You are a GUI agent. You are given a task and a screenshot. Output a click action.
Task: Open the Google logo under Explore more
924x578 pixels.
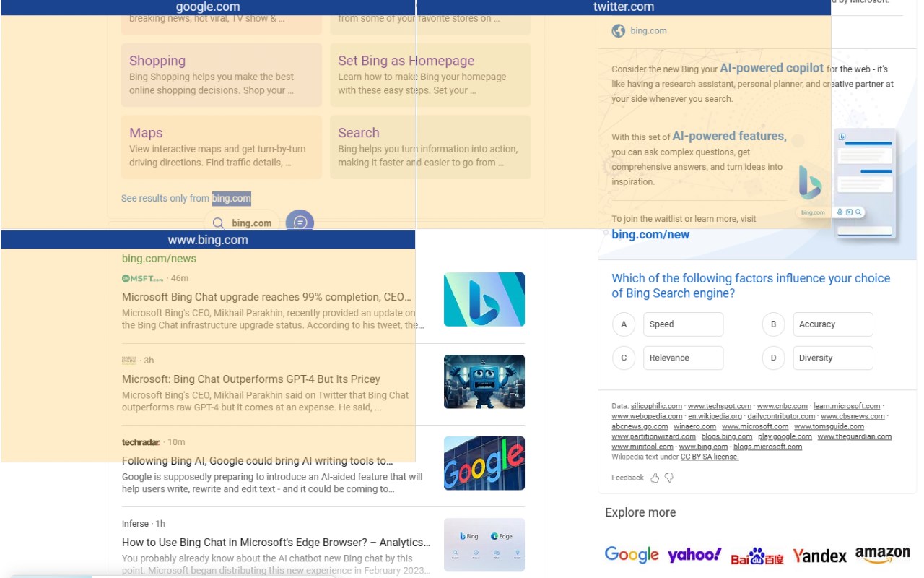click(632, 555)
